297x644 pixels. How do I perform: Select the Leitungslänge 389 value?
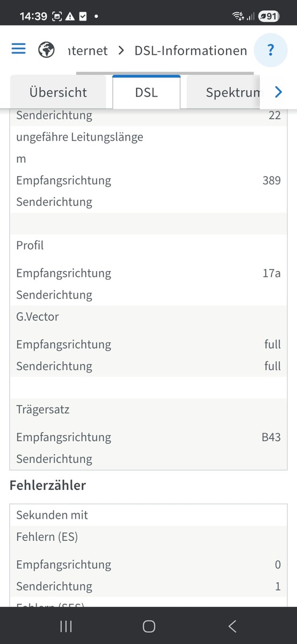pyautogui.click(x=272, y=180)
